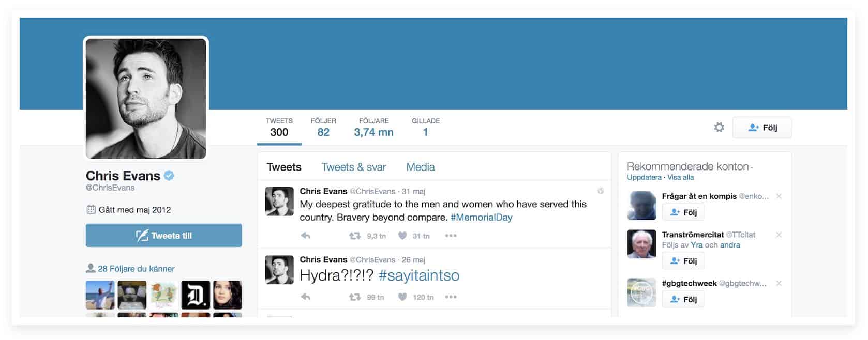Open the Frågar åt en kompis avatar
868x340 pixels.
tap(641, 206)
